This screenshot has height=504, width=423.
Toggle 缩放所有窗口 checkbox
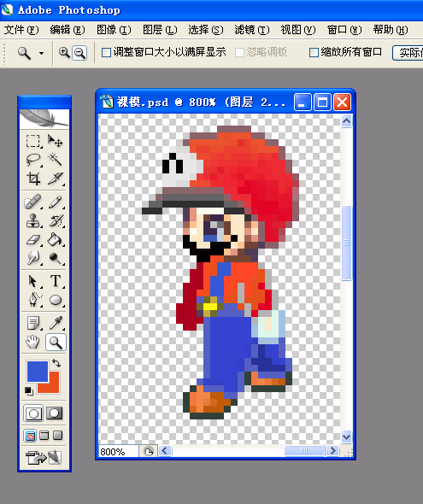314,52
